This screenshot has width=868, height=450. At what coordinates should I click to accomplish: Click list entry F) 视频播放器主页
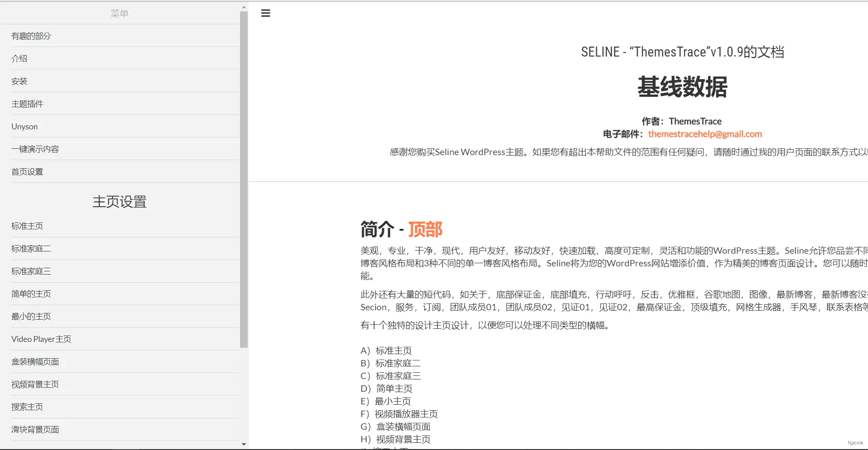click(399, 414)
